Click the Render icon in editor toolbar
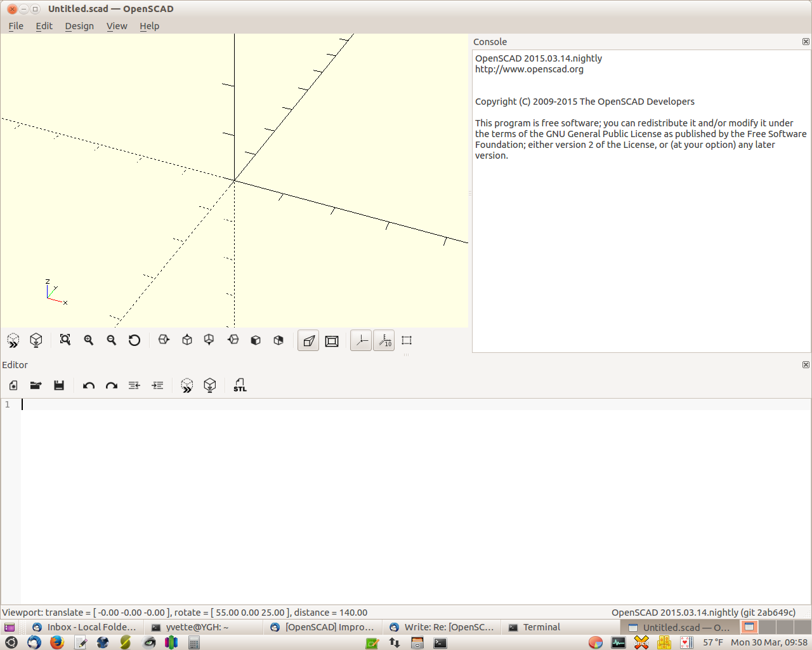The width and height of the screenshot is (812, 650). pos(210,385)
